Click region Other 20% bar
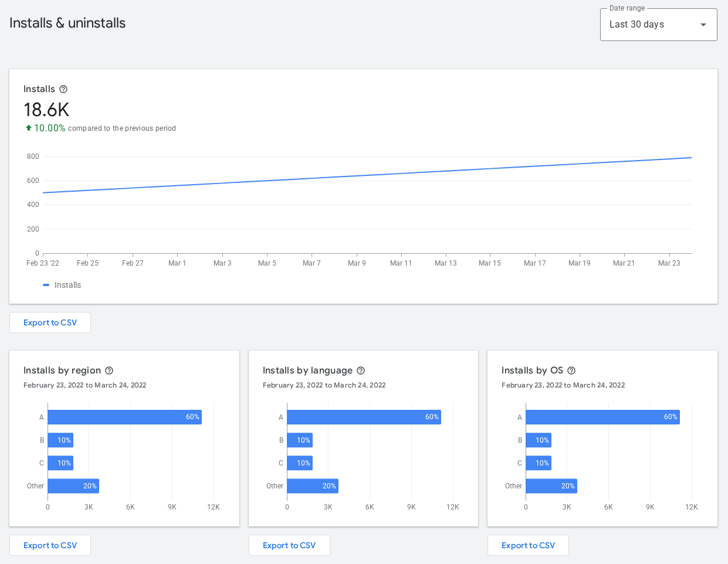This screenshot has height=564, width=728. (x=73, y=485)
